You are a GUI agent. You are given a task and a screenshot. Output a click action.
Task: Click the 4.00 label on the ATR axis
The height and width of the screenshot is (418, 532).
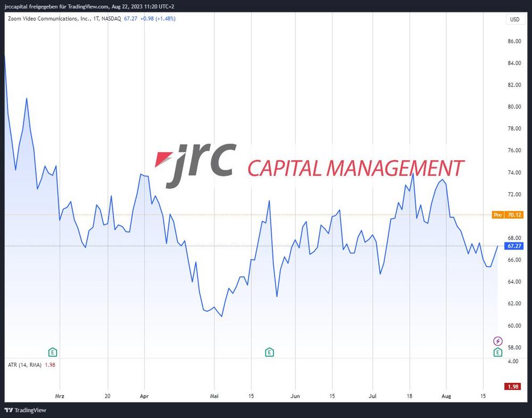513,361
